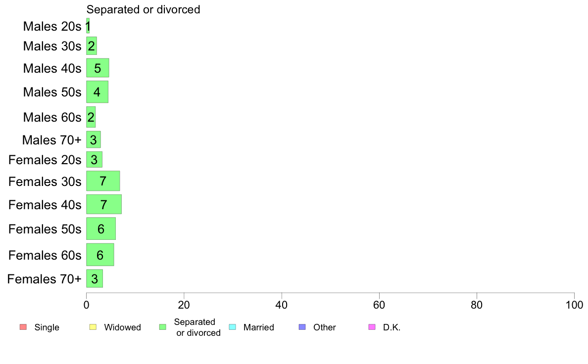Select the Females 70+ bar
Screen dimensions: 588x364
click(95, 278)
